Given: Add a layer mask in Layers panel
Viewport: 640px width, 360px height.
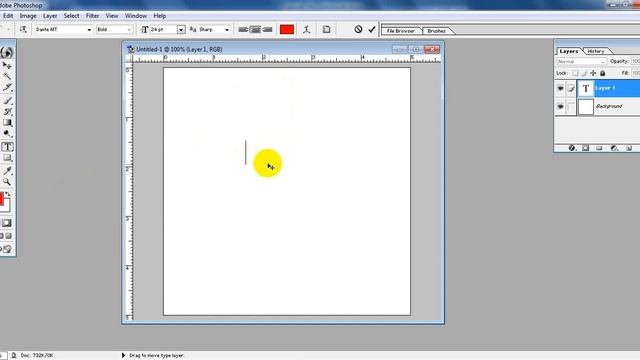Looking at the screenshot, I should pos(586,148).
